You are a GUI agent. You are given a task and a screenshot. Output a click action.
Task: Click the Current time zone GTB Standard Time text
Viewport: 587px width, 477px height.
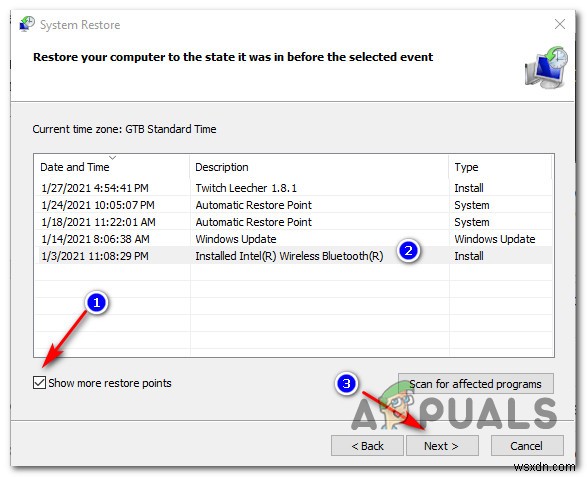tap(124, 129)
